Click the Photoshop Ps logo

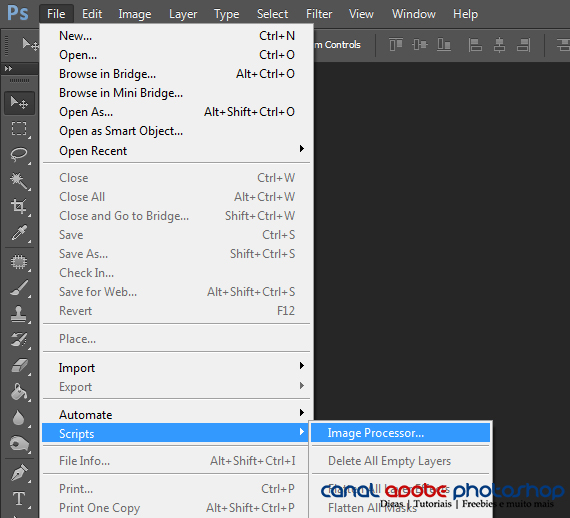pyautogui.click(x=17, y=13)
